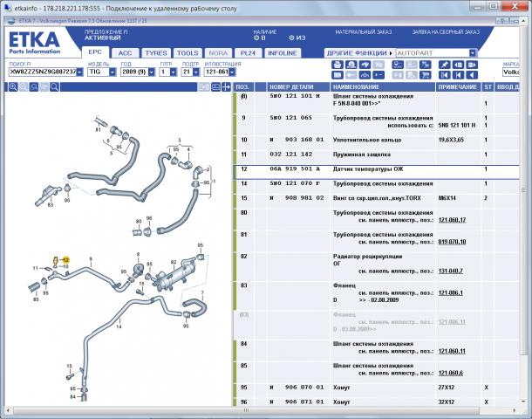Click the pushpin icon in the toolbar
This screenshot has height=419, width=532.
444,65
